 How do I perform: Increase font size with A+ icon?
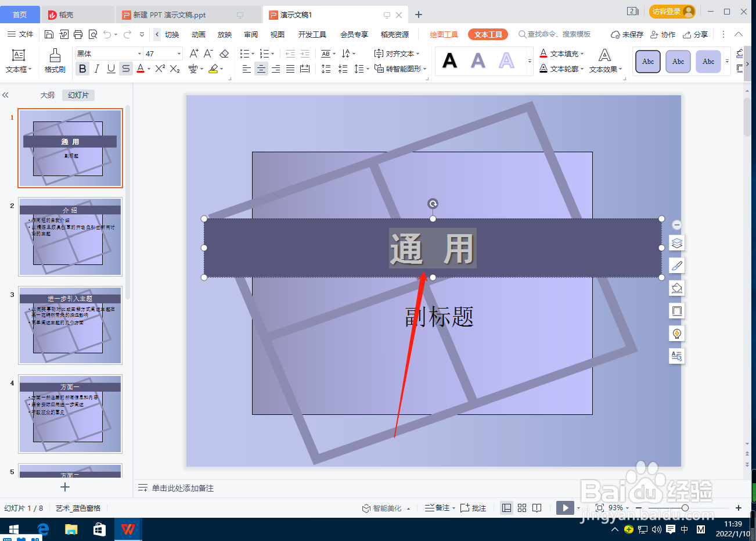194,53
